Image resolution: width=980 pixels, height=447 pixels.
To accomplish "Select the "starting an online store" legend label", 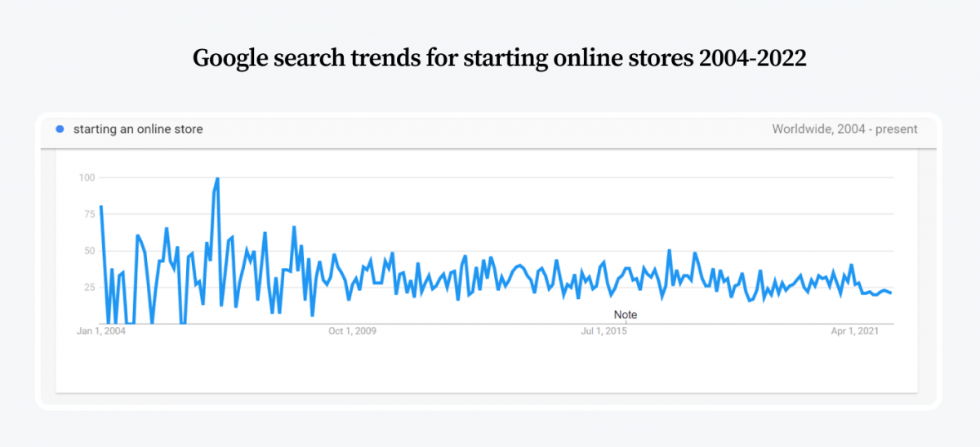I will pyautogui.click(x=138, y=129).
